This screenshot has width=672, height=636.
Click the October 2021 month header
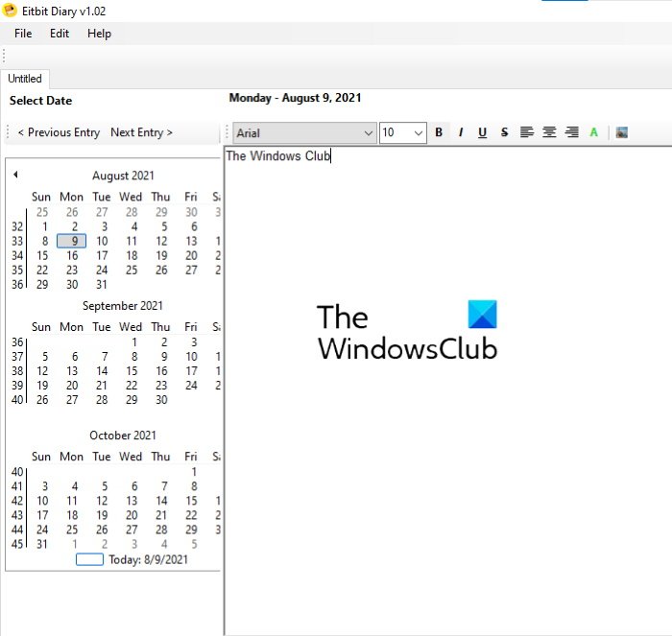click(x=123, y=436)
